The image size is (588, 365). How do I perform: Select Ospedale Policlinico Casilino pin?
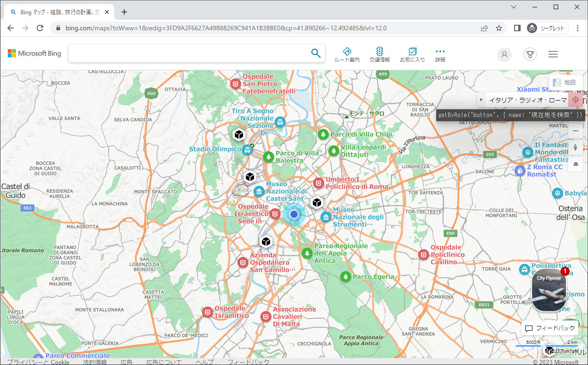(x=424, y=254)
